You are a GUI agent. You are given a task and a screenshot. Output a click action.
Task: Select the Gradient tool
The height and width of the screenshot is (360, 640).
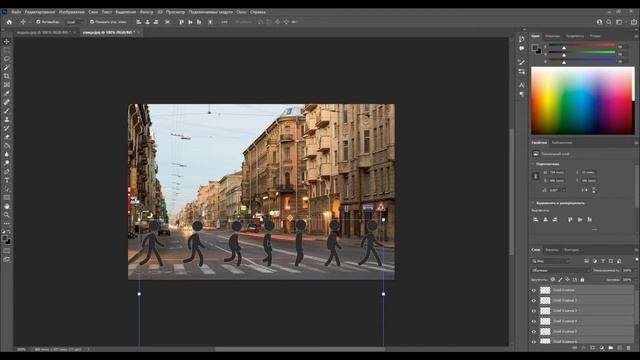tap(7, 145)
